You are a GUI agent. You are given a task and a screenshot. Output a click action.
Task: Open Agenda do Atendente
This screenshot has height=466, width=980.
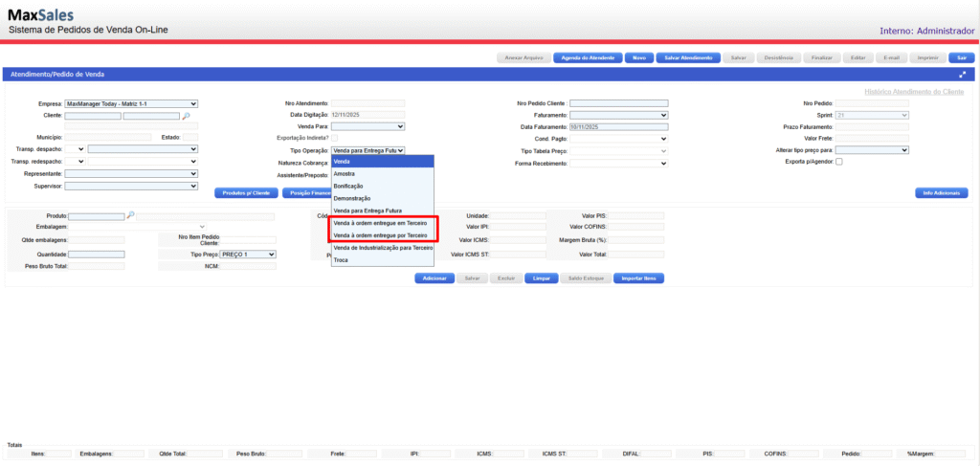[x=587, y=57]
